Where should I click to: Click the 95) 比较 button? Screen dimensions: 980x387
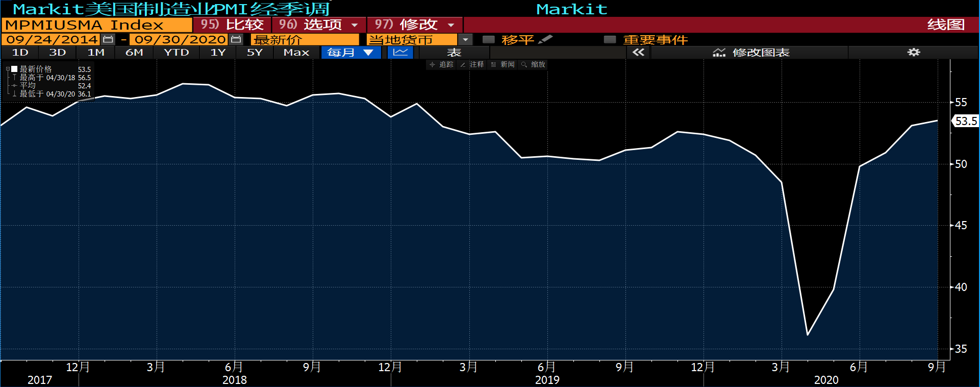[232, 25]
